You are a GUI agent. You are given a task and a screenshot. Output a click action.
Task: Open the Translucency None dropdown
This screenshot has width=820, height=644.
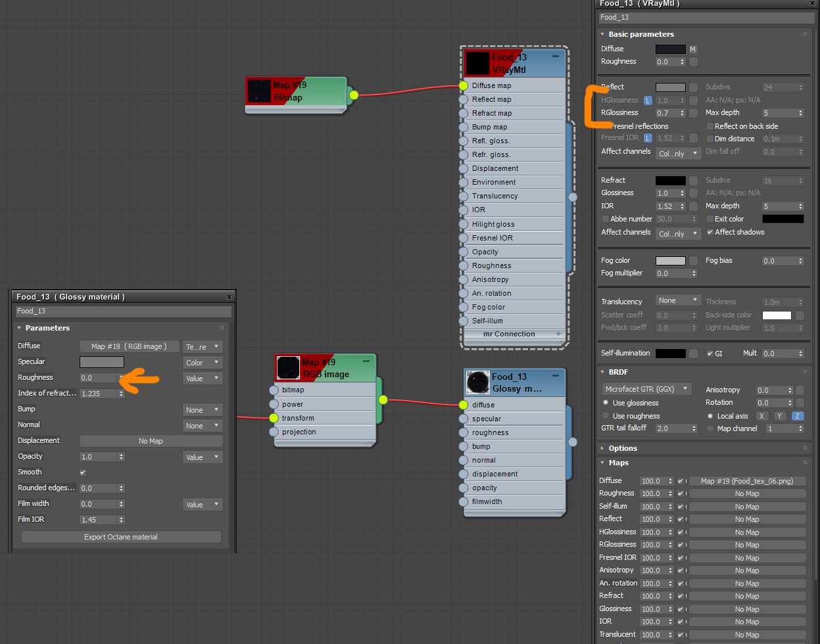click(x=679, y=300)
